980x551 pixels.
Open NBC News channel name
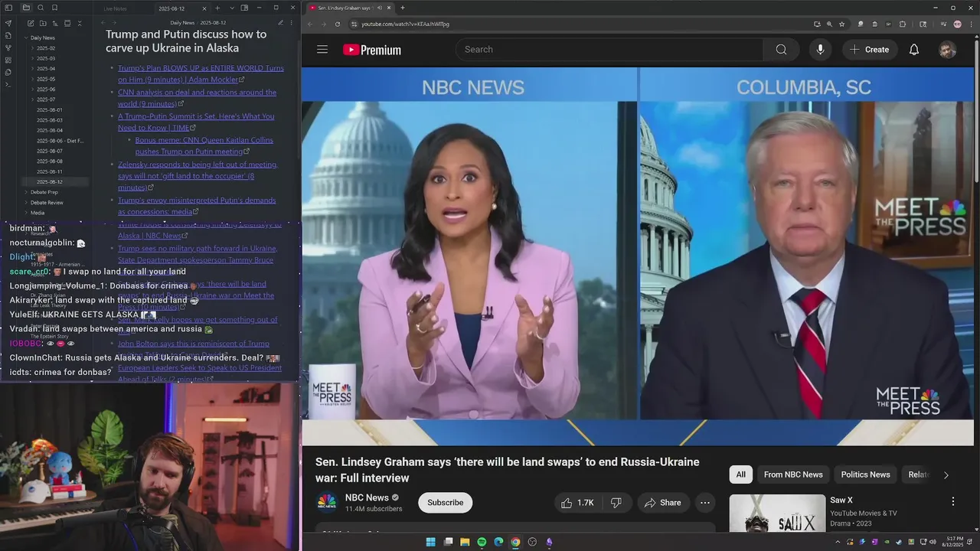coord(367,497)
